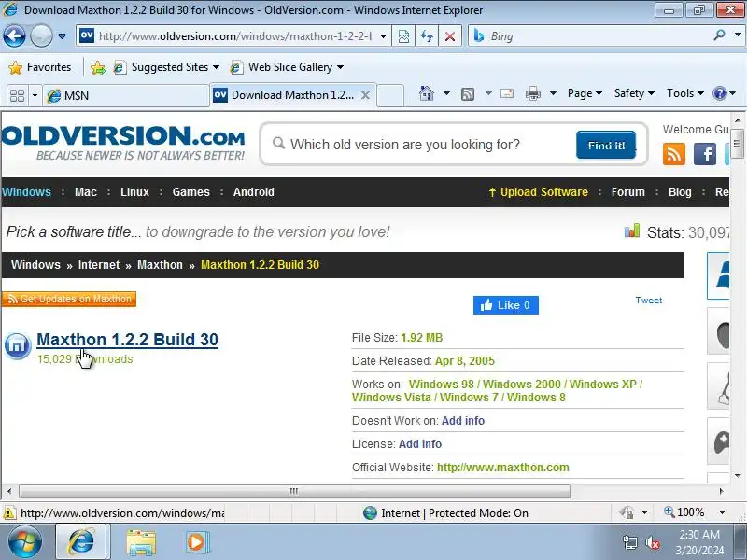Open the Suggested Sites dropdown

click(166, 67)
